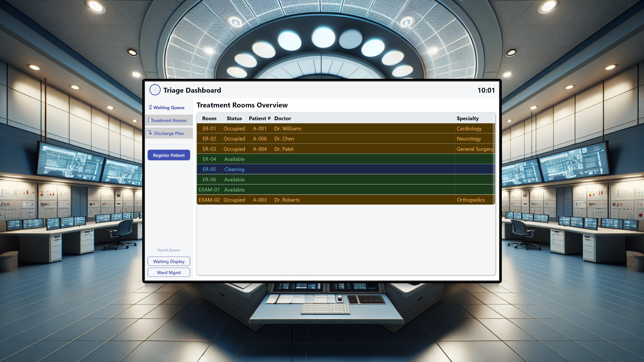Viewport: 644px width, 362px height.
Task: Click the available EXAM-01 room row
Action: click(x=345, y=189)
